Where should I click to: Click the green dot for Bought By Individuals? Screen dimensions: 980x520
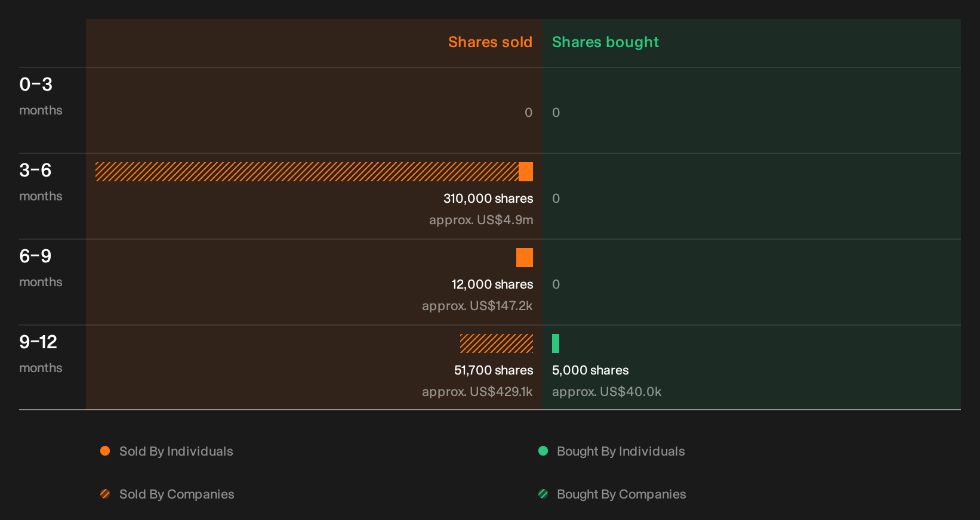pos(543,451)
